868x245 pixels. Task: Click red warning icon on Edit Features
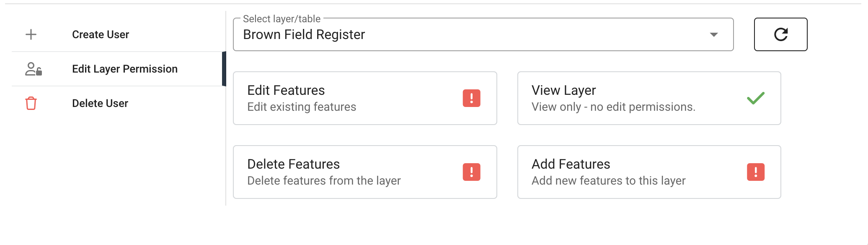pos(471,98)
